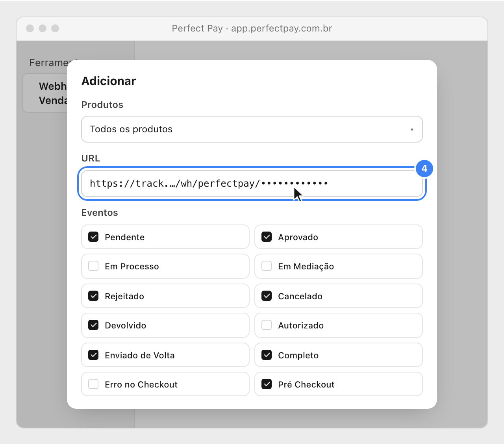
Task: Disable the Enviado de Volta event
Action: click(x=93, y=355)
